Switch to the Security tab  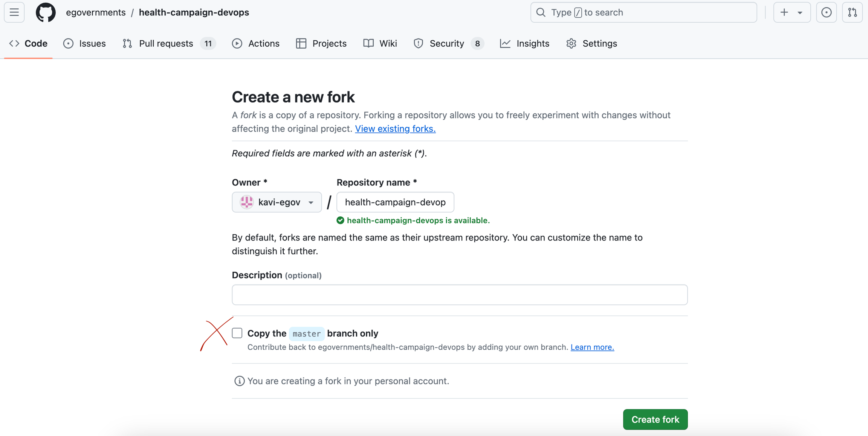tap(447, 43)
